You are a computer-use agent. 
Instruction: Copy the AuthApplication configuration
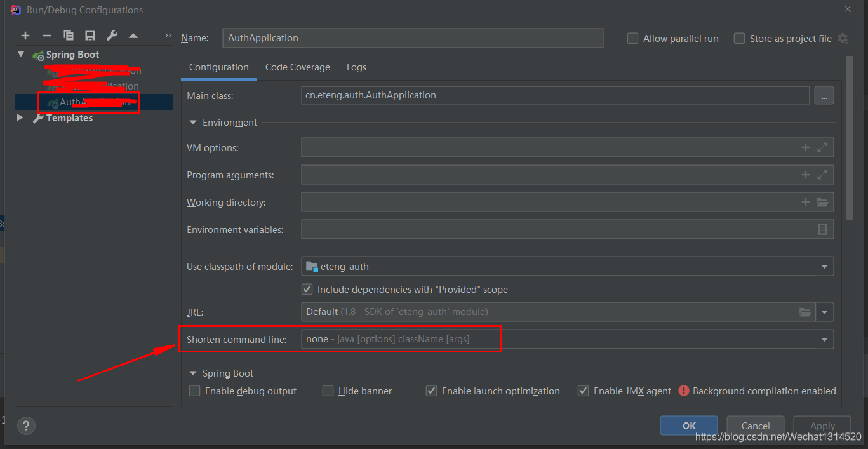coord(67,36)
